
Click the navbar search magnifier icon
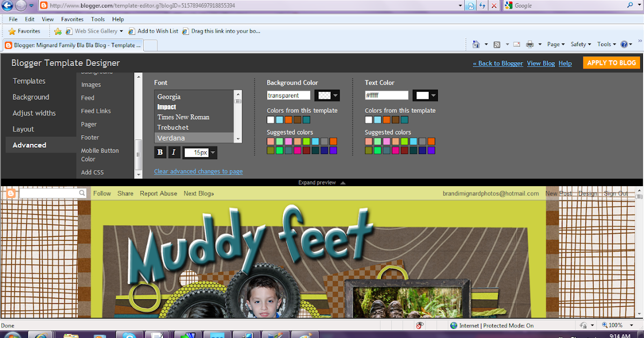coord(82,193)
